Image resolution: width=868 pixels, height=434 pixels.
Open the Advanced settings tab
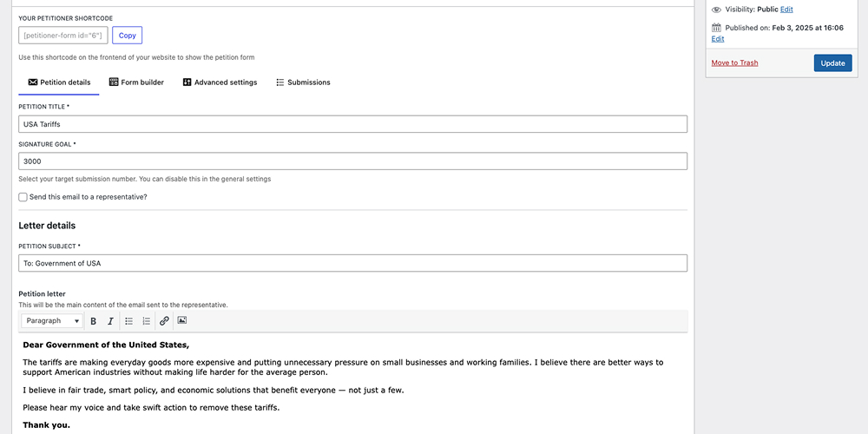coord(220,82)
